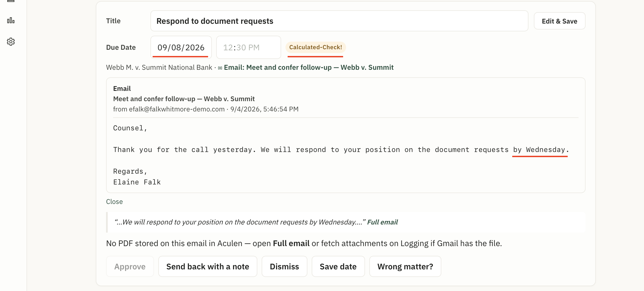Open the settings gear icon
Screen dimensions: 644x291
coord(11,42)
